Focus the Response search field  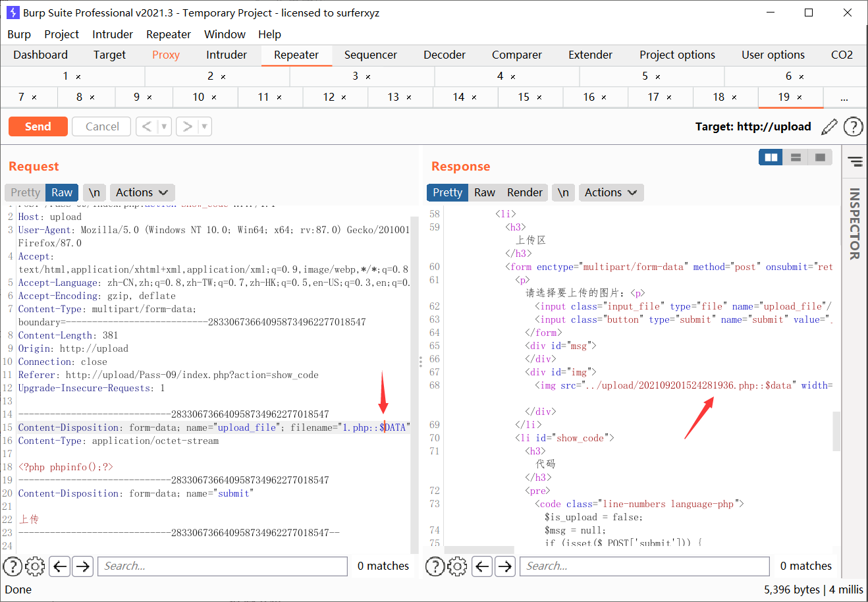click(645, 566)
